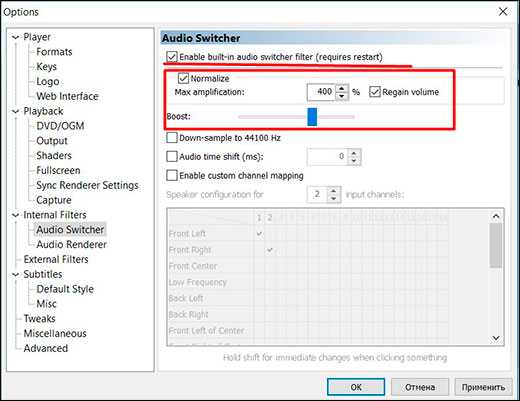
Task: Decrease Max amplification with down spinner arrow
Action: point(342,96)
